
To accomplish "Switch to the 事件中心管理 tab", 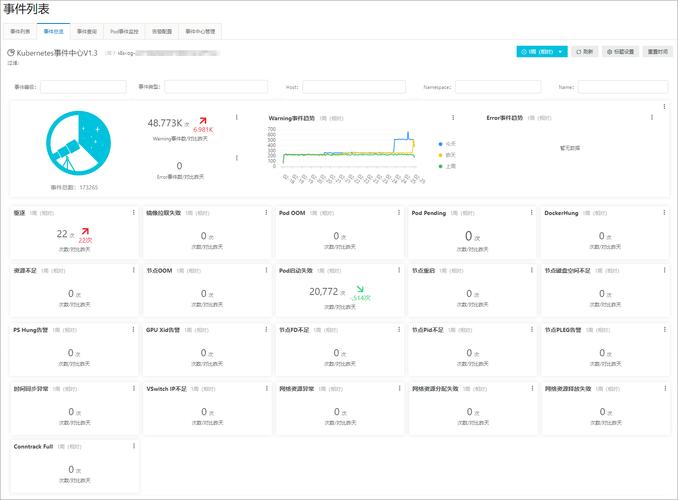I will click(x=200, y=32).
